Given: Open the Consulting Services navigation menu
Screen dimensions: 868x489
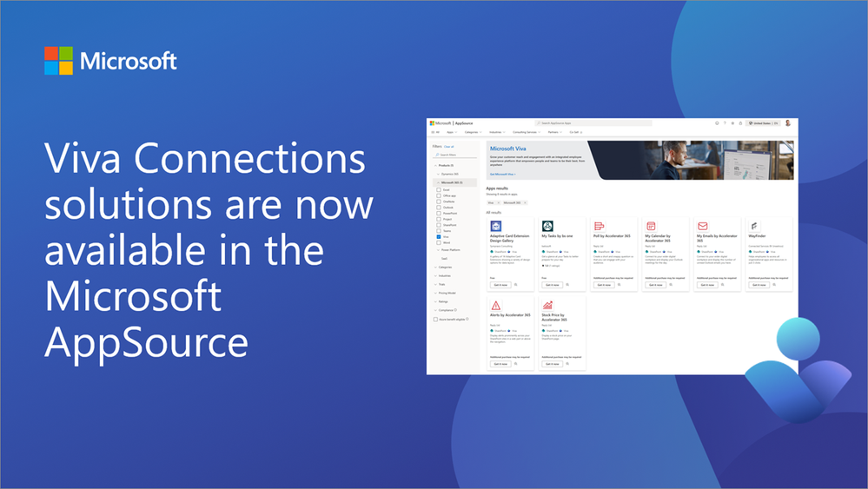Looking at the screenshot, I should click(527, 132).
